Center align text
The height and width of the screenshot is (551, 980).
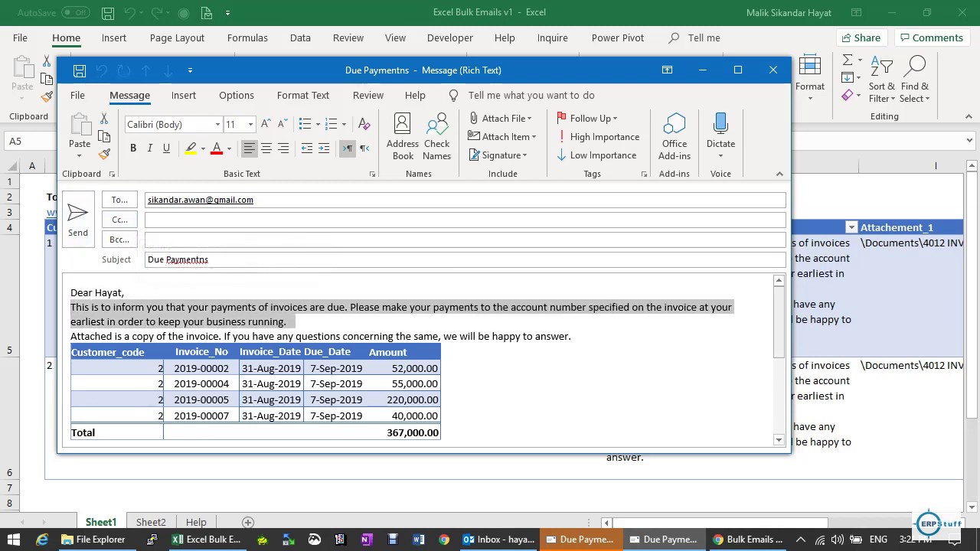pos(266,148)
